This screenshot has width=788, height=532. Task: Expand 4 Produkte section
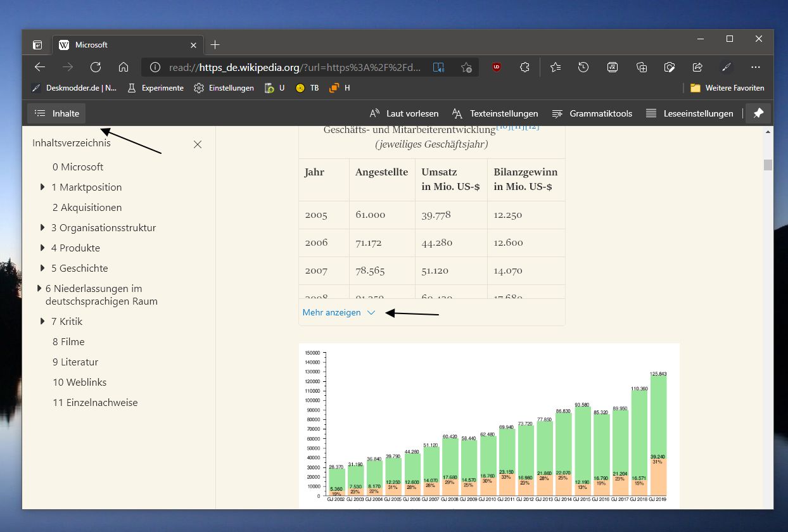(42, 248)
